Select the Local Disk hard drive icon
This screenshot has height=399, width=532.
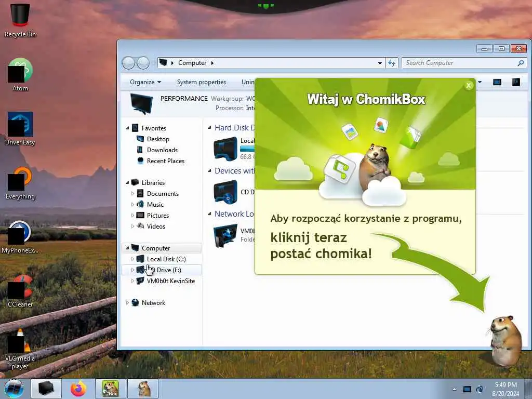(x=225, y=148)
